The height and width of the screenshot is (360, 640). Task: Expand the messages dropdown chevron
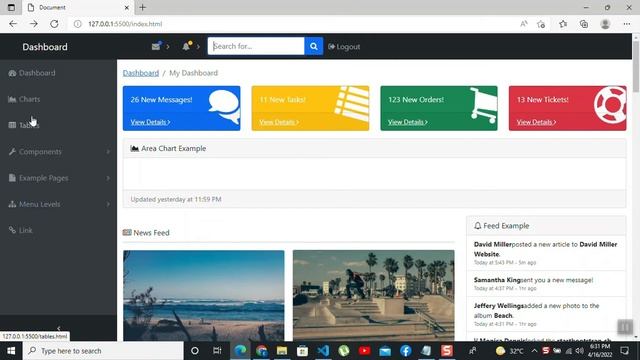point(168,47)
